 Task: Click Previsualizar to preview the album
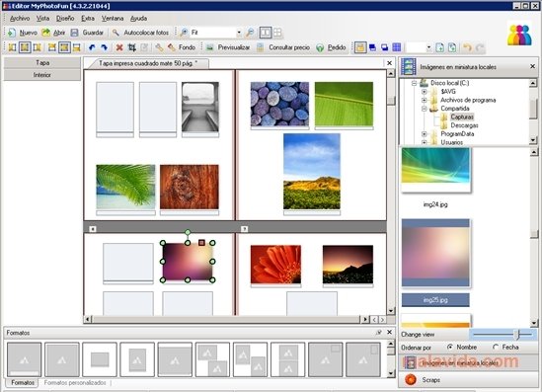click(x=228, y=47)
